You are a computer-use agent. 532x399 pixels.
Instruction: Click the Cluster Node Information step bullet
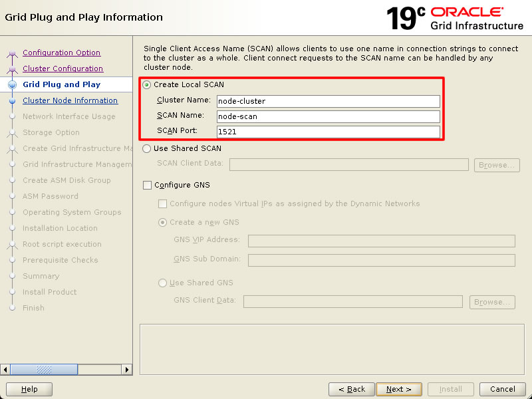coord(12,101)
